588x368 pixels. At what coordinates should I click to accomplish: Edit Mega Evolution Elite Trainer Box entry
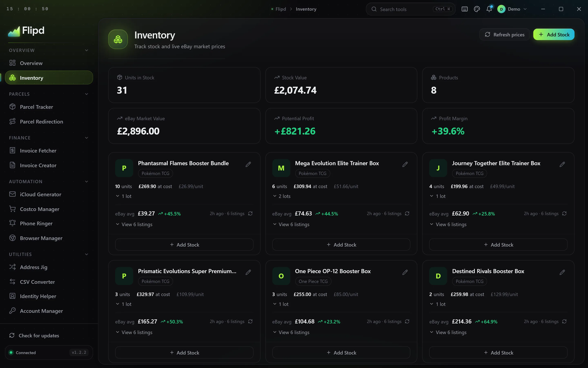coord(405,164)
